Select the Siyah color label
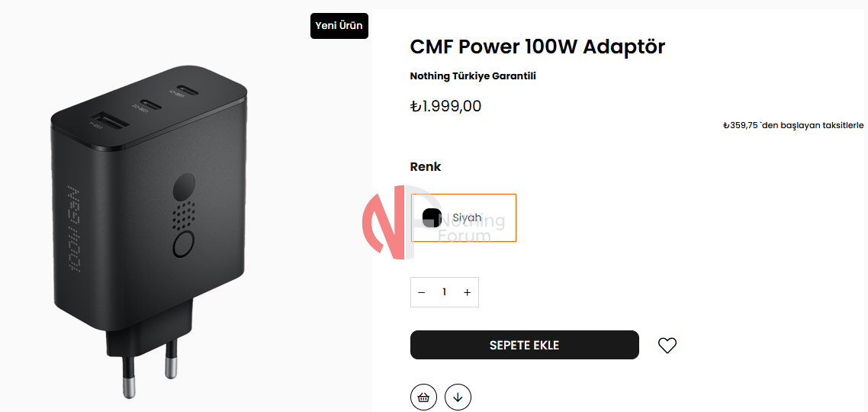This screenshot has height=412, width=868. tap(467, 217)
